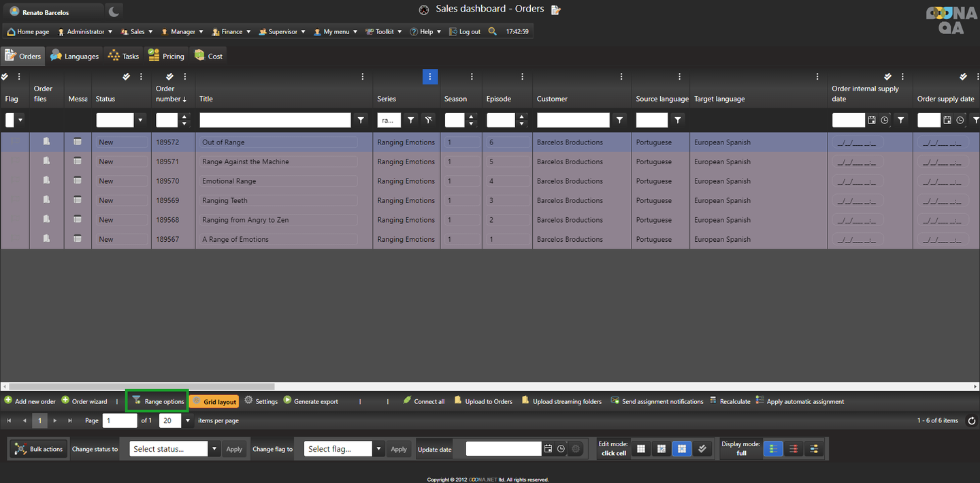Expand the items per page dropdown
The width and height of the screenshot is (980, 483).
188,421
